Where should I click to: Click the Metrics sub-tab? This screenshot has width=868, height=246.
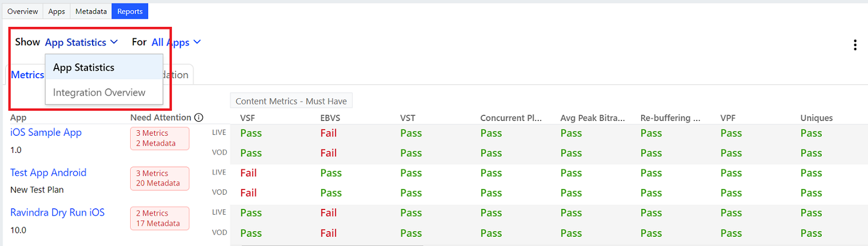click(26, 75)
